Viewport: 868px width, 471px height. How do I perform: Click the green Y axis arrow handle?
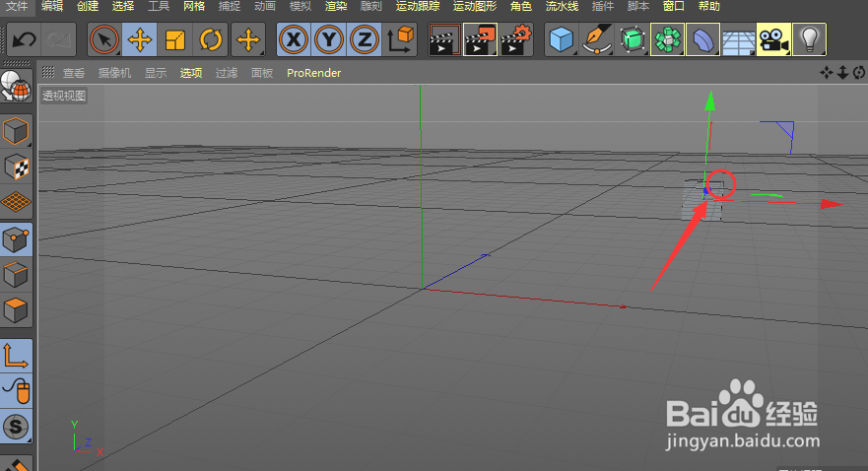709,101
